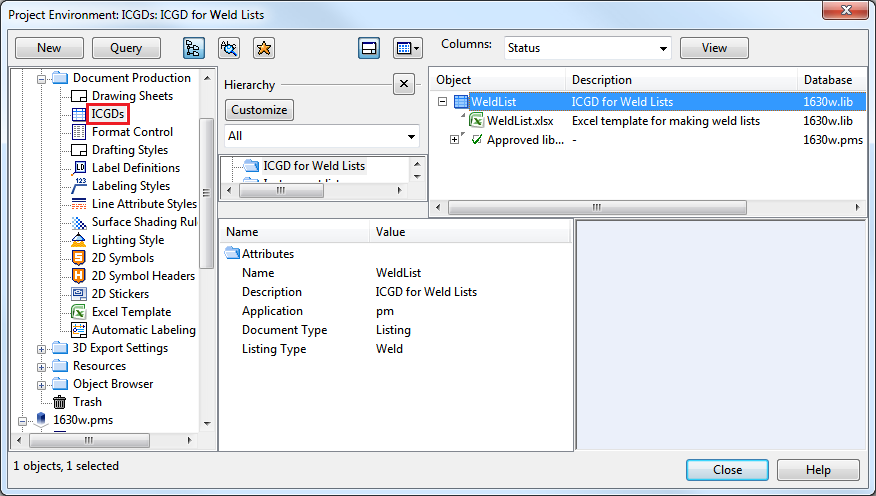Expand the 3D Export Settings folder
Image resolution: width=876 pixels, height=496 pixels.
(42, 349)
